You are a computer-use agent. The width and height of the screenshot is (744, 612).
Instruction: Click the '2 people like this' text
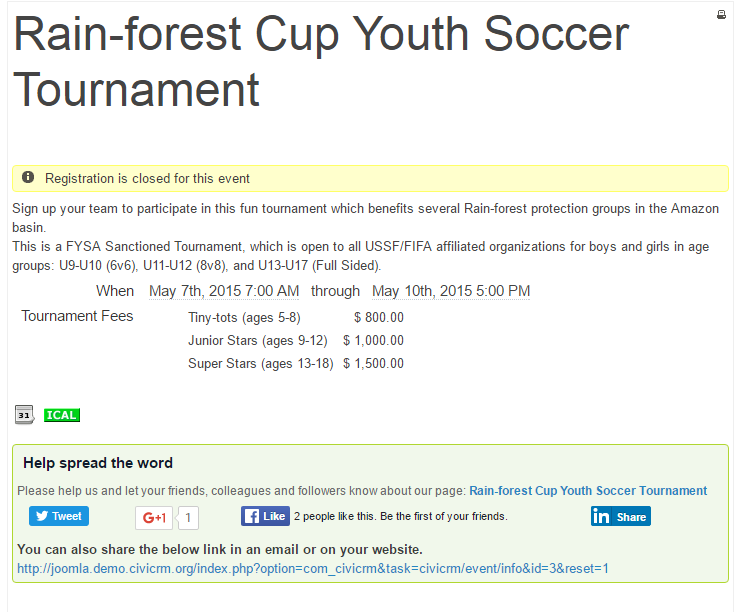[x=400, y=517]
